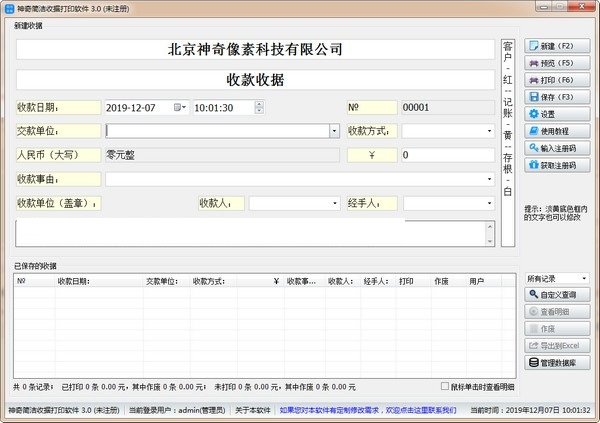
Task: Click the remarks area scrollbar down arrow
Action: 490,242
